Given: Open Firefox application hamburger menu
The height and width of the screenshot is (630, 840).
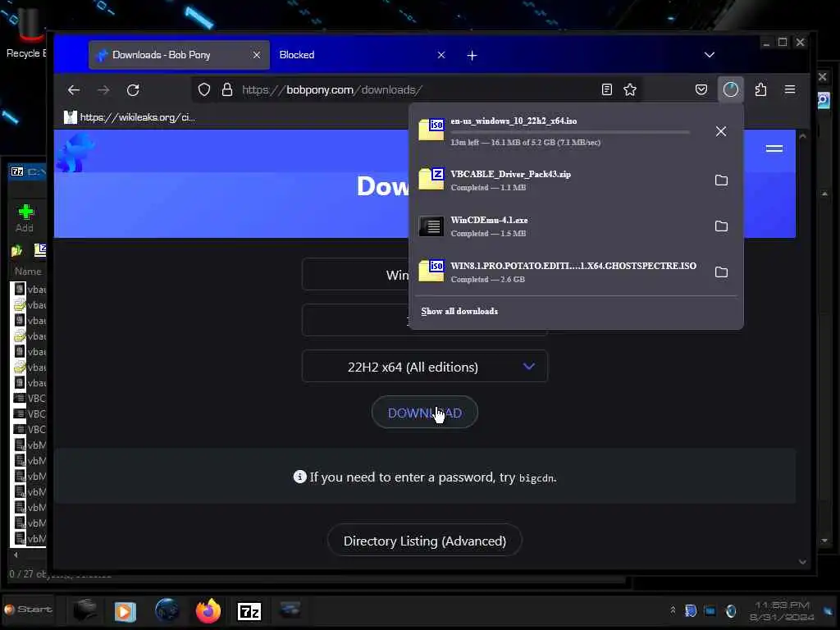Looking at the screenshot, I should 790,89.
